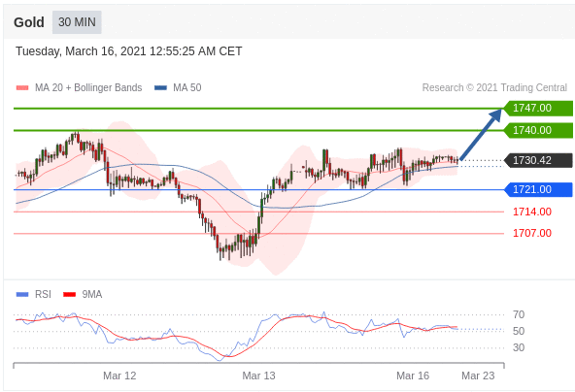Viewport: 575px width, 392px height.
Task: Select the 1740.00 green resistance price tag
Action: click(x=537, y=130)
